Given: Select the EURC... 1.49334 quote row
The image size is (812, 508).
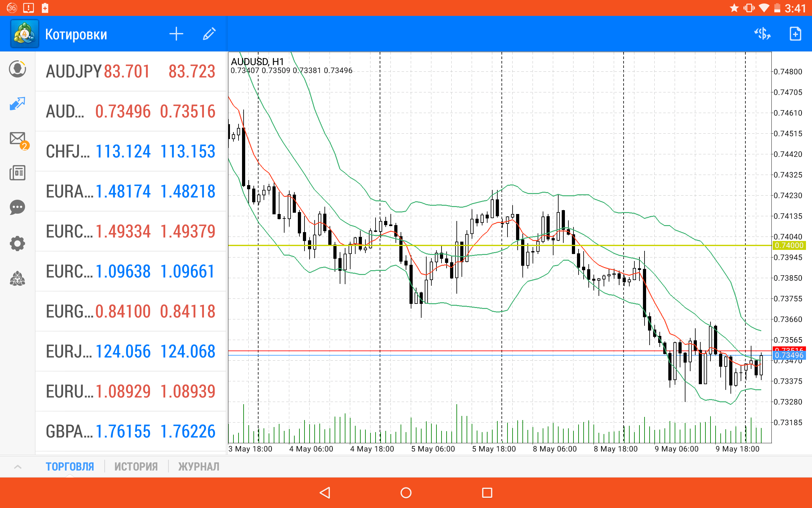Looking at the screenshot, I should click(x=131, y=231).
